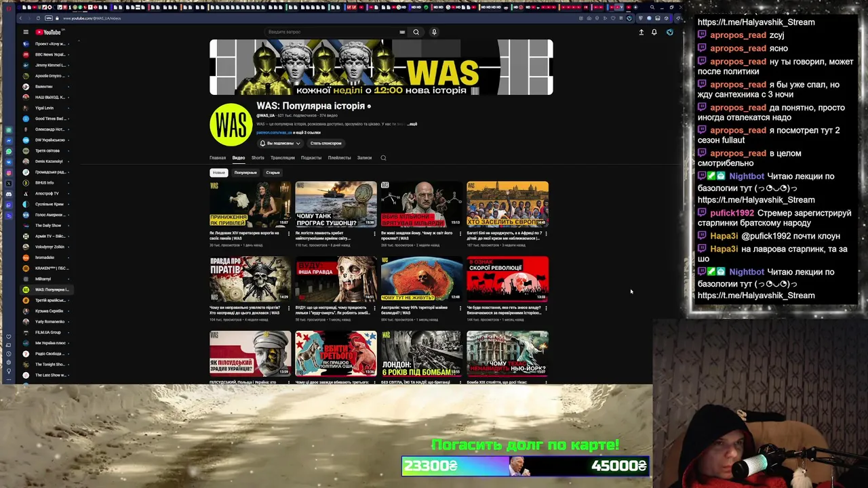The width and height of the screenshot is (868, 488).
Task: Open Yigal Levin subscription
Action: [45, 108]
